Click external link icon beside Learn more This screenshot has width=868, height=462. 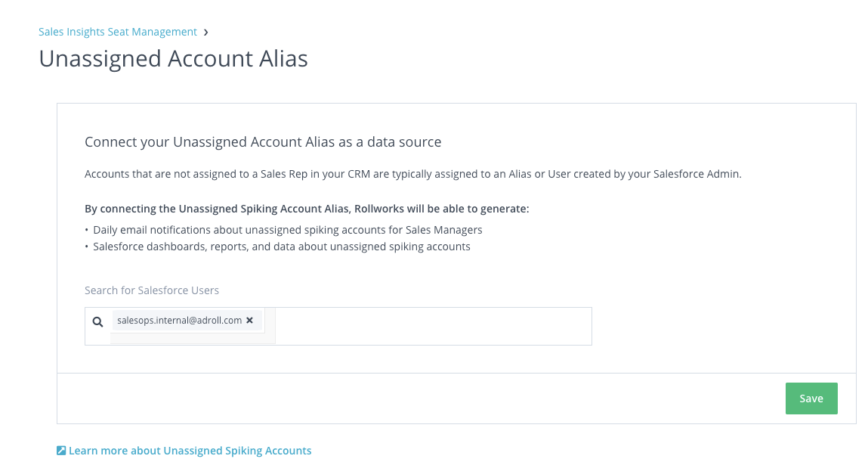tap(61, 451)
